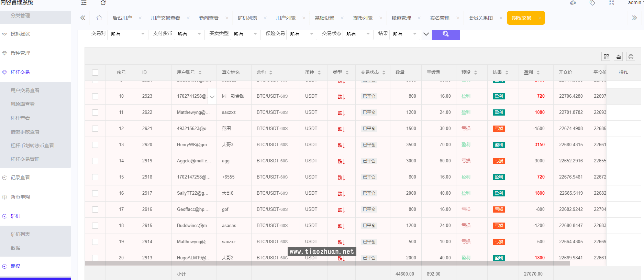644x280 pixels.
Task: Open the 结果 filter dropdown
Action: click(x=405, y=34)
